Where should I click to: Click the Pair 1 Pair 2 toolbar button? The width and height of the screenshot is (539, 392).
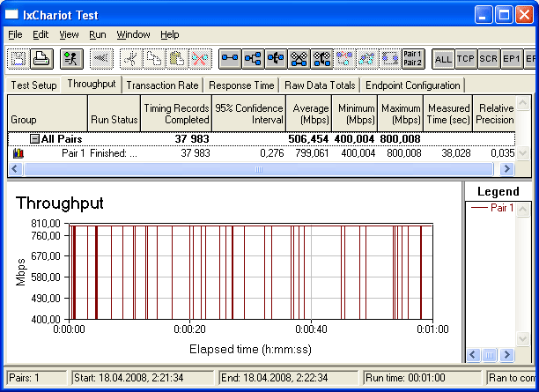pos(413,59)
